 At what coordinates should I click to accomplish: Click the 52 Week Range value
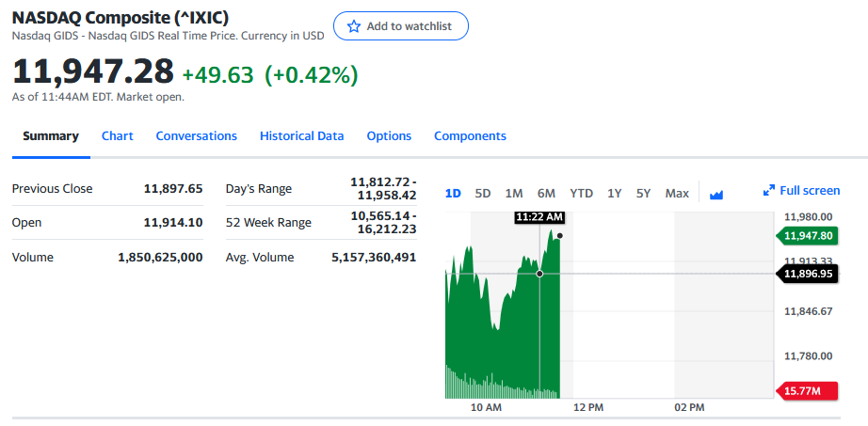pyautogui.click(x=383, y=223)
